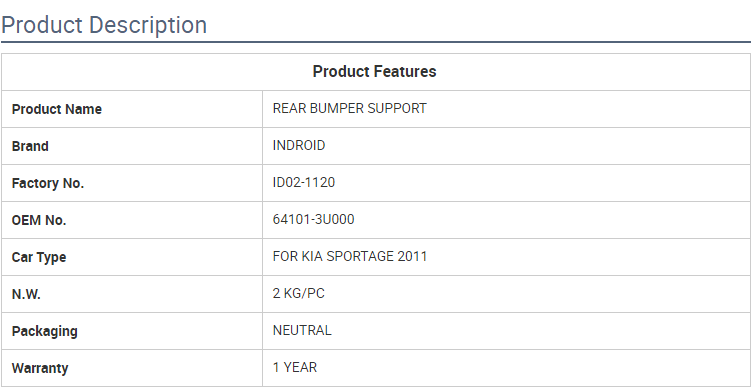
Task: Click the REAR BUMPER SUPPORT value
Action: 350,109
